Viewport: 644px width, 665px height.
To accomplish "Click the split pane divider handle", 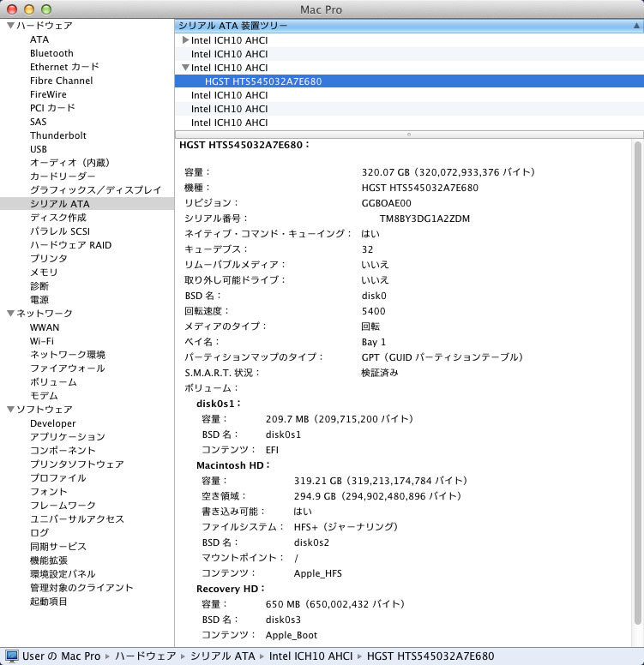I will click(408, 135).
